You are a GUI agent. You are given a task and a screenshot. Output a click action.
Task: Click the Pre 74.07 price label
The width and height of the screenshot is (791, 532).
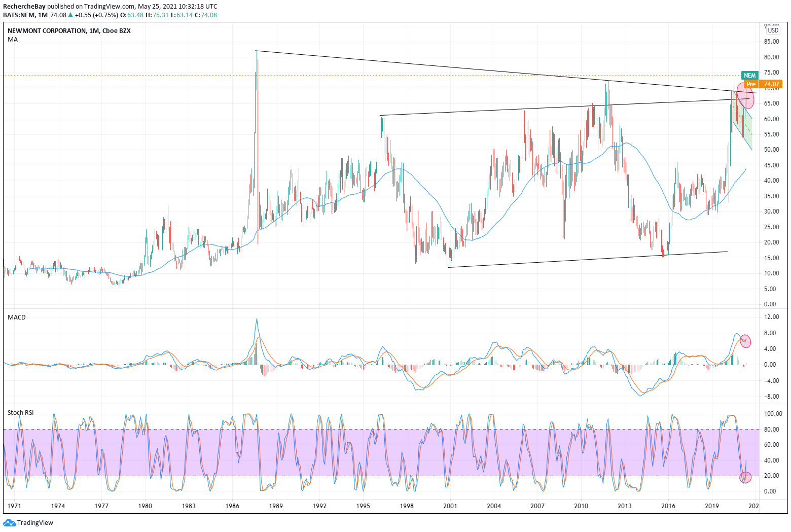click(x=763, y=84)
